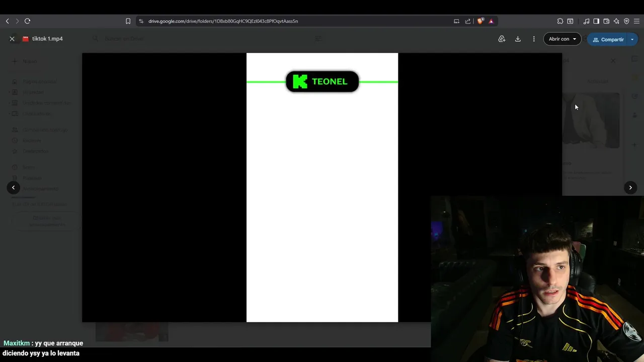Add a shortcut to Drive icon
Image resolution: width=644 pixels, height=362 pixels.
click(x=502, y=39)
